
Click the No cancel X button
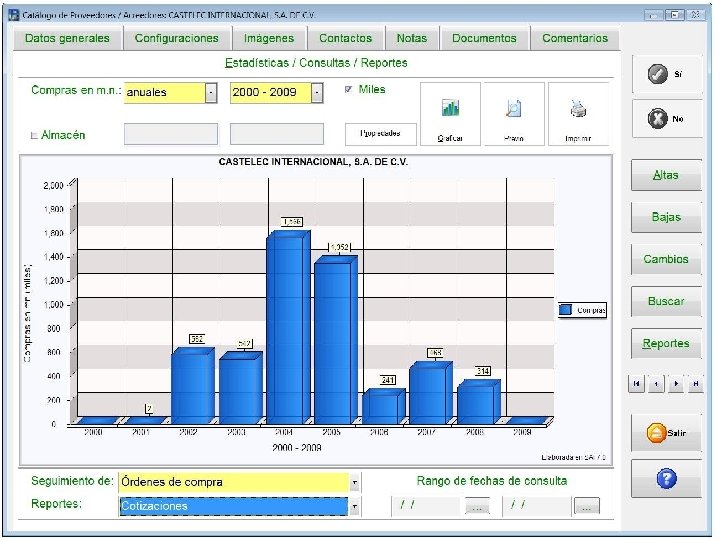(667, 119)
